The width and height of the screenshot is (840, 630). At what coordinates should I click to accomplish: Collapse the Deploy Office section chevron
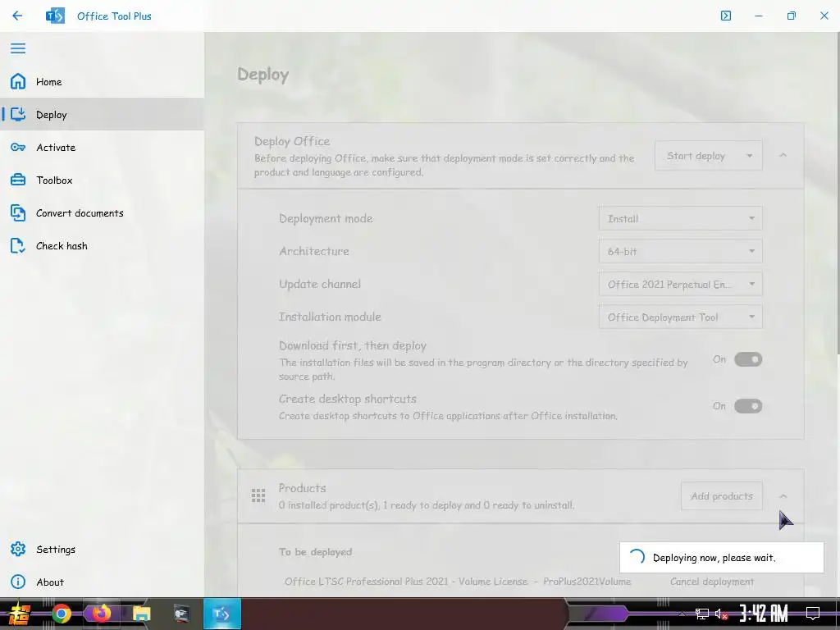[783, 155]
